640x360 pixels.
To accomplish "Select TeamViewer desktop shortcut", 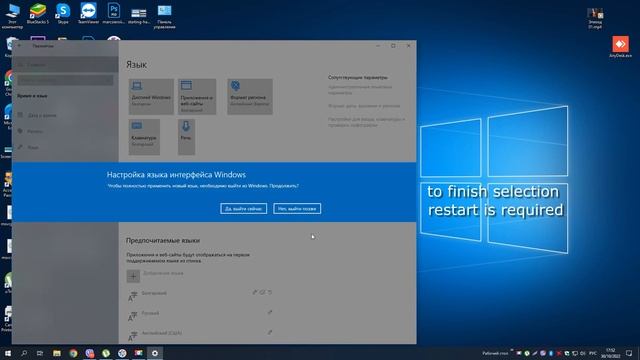I will (x=88, y=14).
